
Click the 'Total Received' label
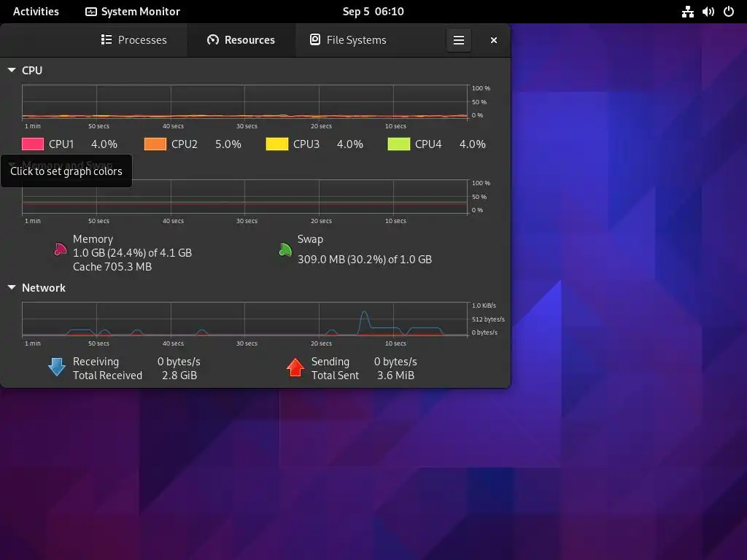[108, 376]
